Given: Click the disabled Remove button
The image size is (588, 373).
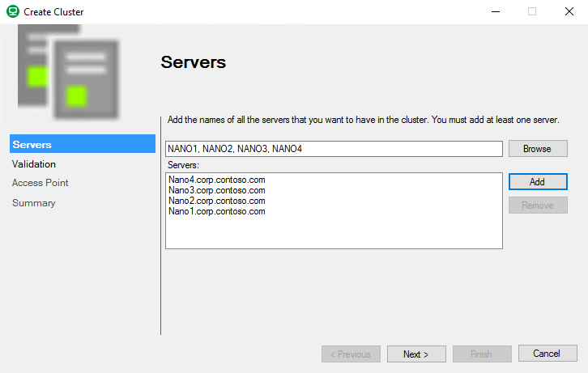Looking at the screenshot, I should (538, 206).
